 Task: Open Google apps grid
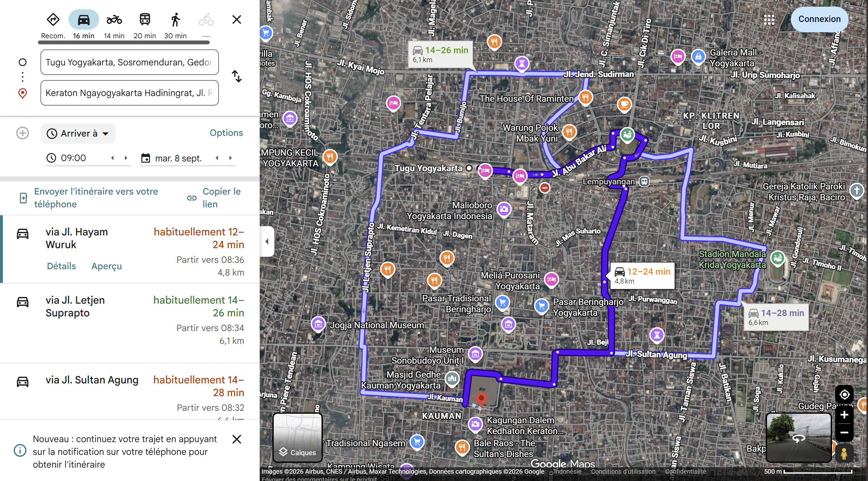tap(769, 19)
